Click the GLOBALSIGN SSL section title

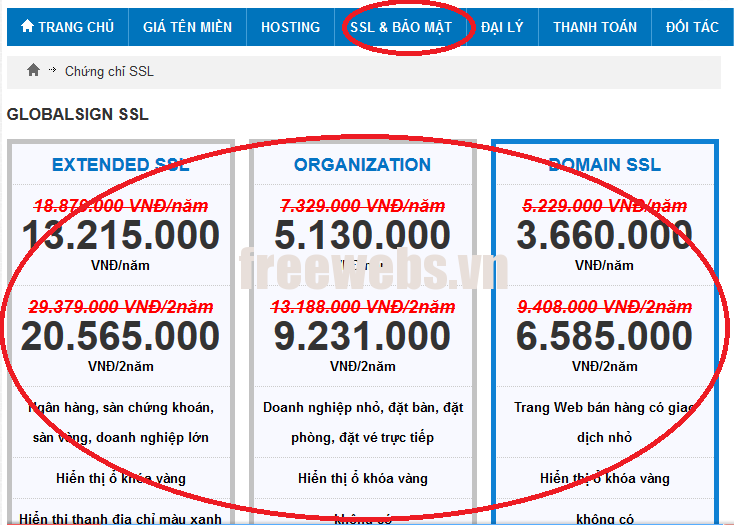point(78,114)
